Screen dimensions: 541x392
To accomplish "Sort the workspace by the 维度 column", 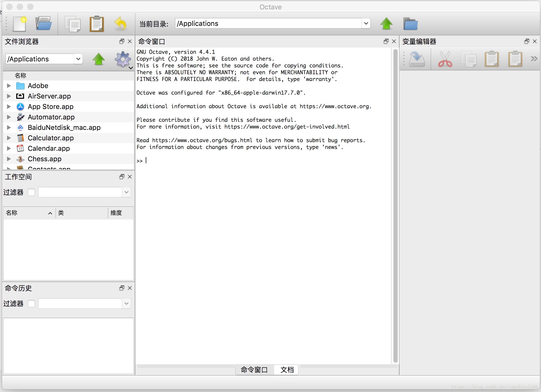I will click(x=121, y=213).
